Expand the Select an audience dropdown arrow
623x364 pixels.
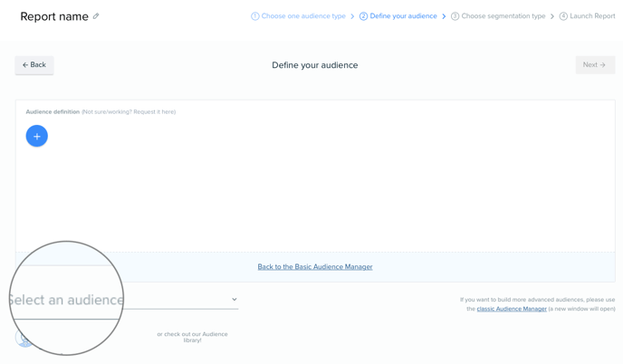[234, 299]
